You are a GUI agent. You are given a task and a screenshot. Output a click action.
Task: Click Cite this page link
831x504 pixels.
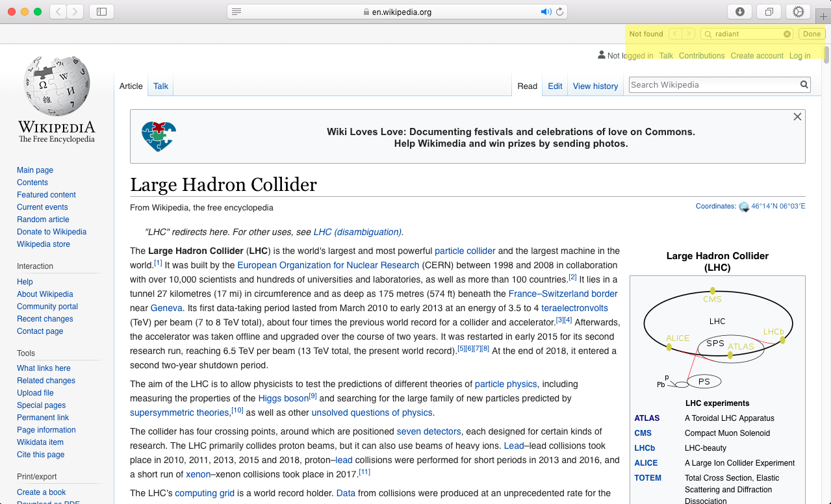41,455
